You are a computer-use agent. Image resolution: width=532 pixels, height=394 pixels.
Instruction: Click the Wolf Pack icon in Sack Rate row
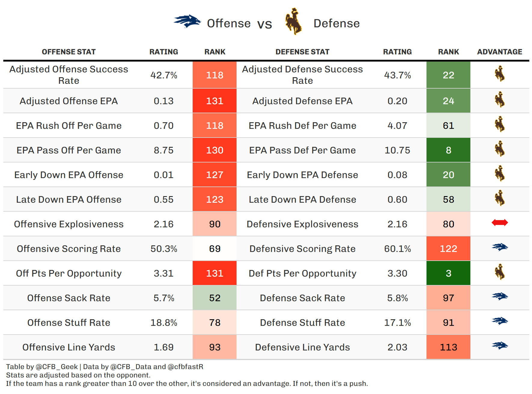pos(500,296)
